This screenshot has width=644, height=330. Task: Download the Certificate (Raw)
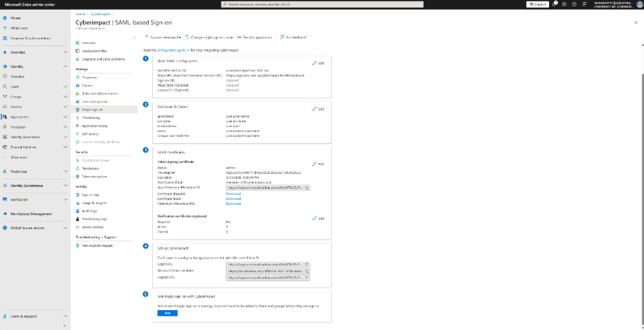pyautogui.click(x=233, y=199)
